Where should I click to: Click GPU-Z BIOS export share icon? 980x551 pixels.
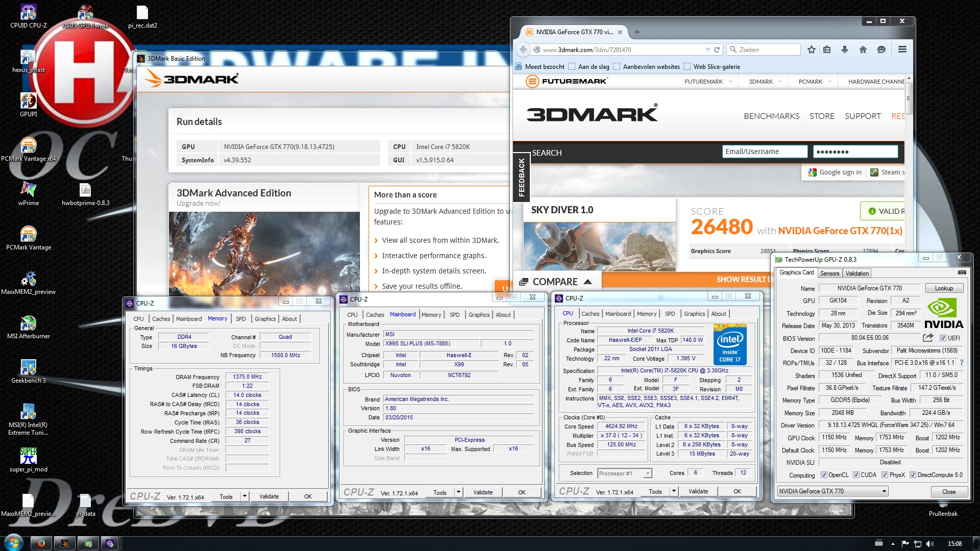click(x=928, y=338)
